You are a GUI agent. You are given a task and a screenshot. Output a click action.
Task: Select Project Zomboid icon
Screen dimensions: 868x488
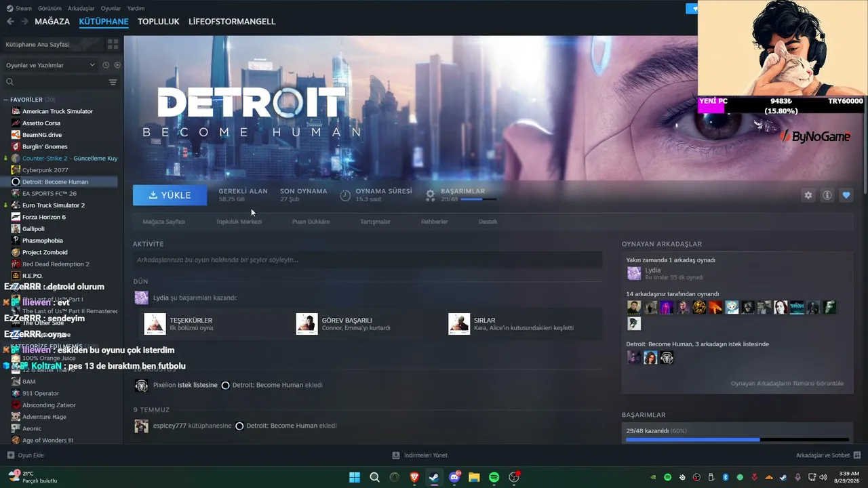click(16, 252)
